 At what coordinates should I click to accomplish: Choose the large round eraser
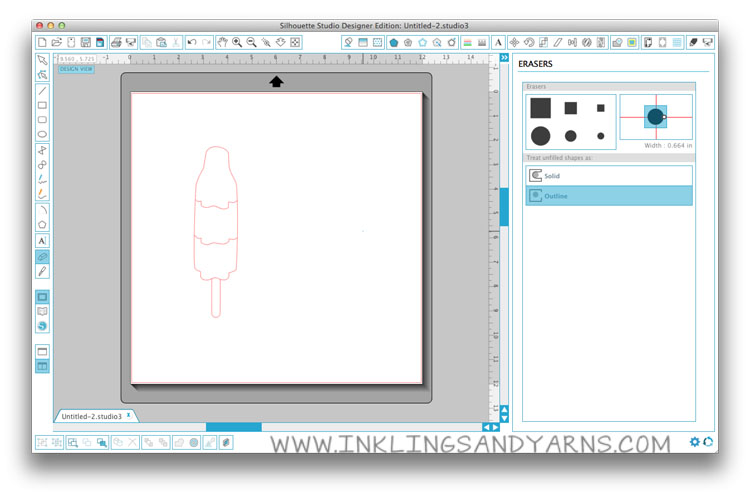540,136
